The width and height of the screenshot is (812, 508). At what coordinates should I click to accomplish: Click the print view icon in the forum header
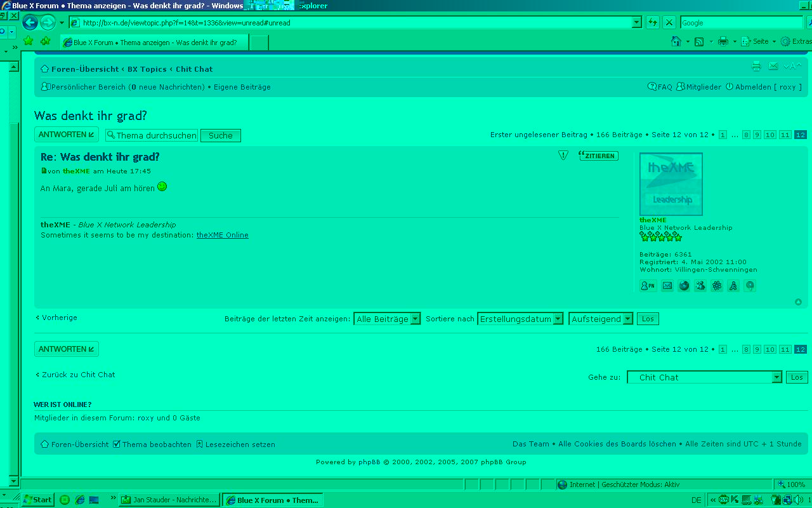[756, 66]
